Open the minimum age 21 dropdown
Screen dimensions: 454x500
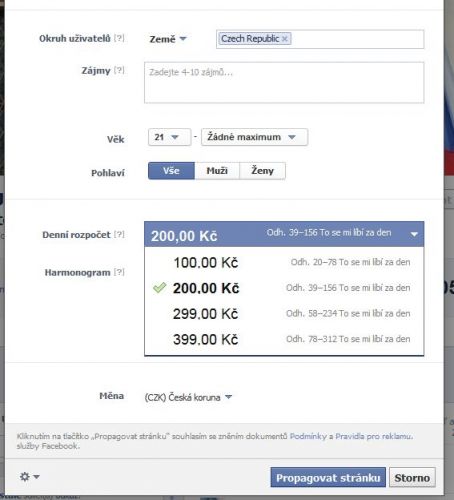[169, 137]
